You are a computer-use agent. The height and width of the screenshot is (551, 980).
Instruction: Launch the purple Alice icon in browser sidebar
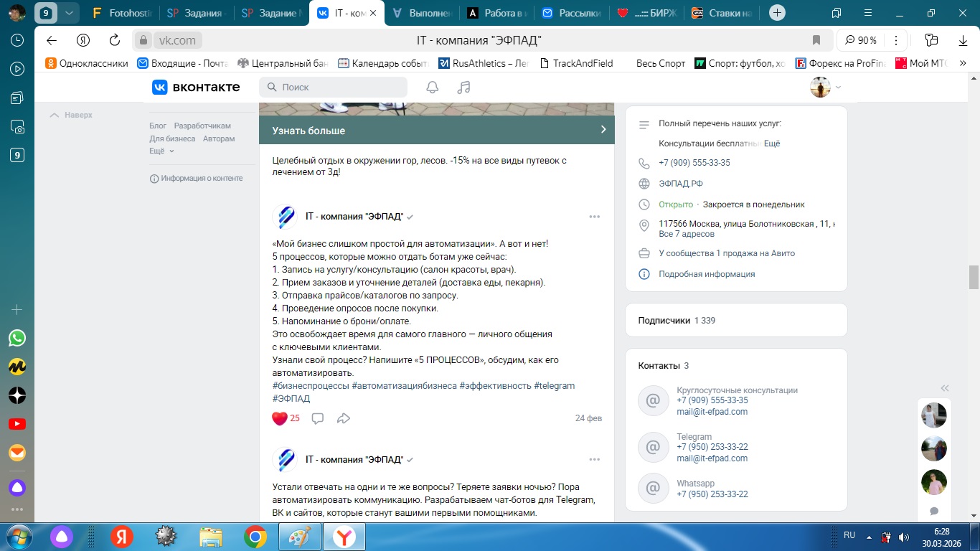click(x=17, y=488)
